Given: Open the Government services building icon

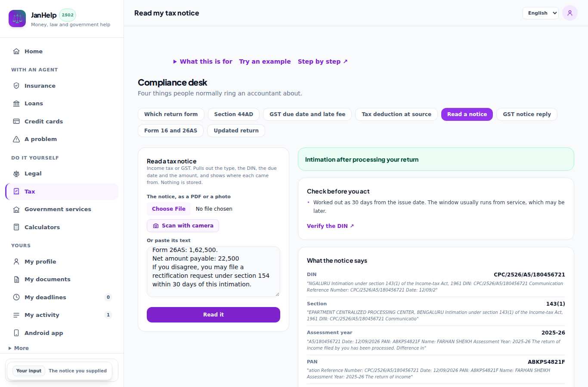Looking at the screenshot, I should tap(16, 209).
